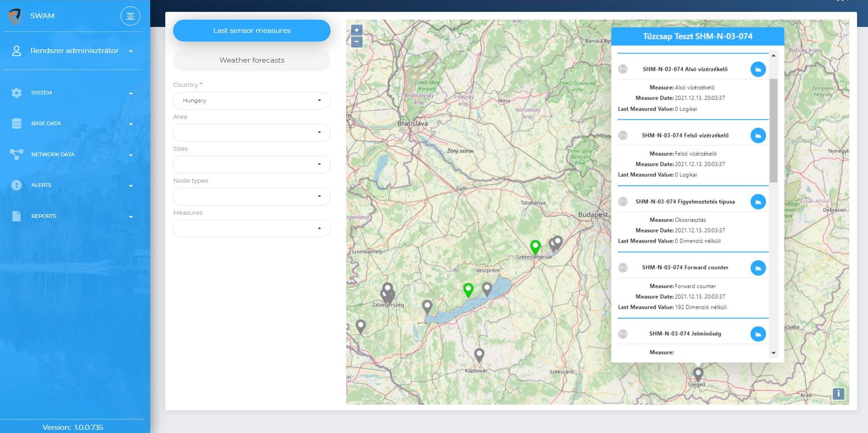
Task: Click SHM-N-03-074 Forward counter title text
Action: (x=685, y=268)
